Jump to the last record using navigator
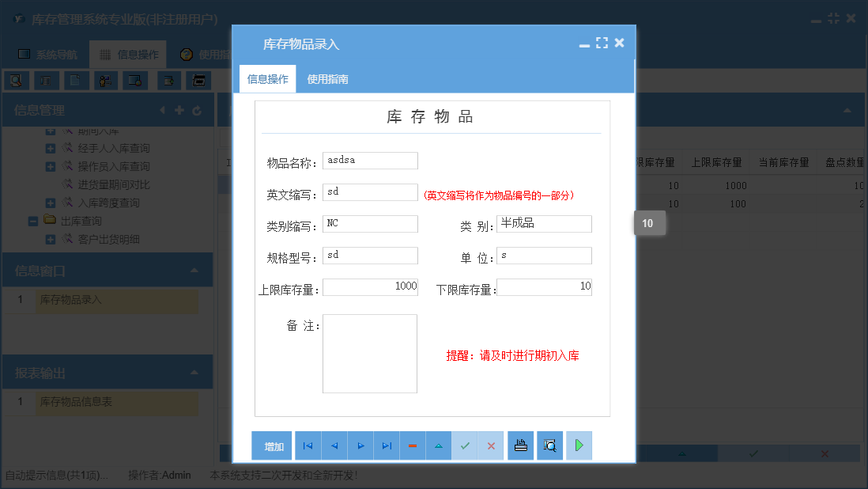Screen dimensions: 868x489 (x=386, y=445)
